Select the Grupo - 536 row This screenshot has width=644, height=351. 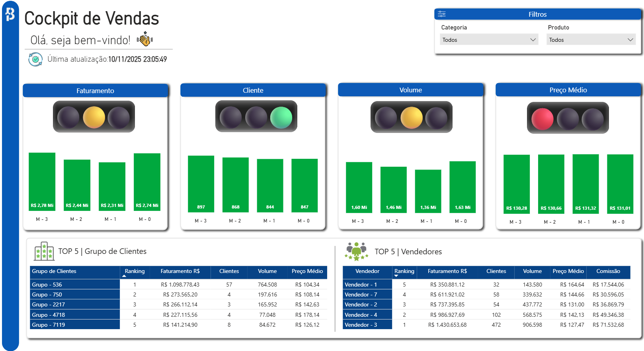[75, 285]
